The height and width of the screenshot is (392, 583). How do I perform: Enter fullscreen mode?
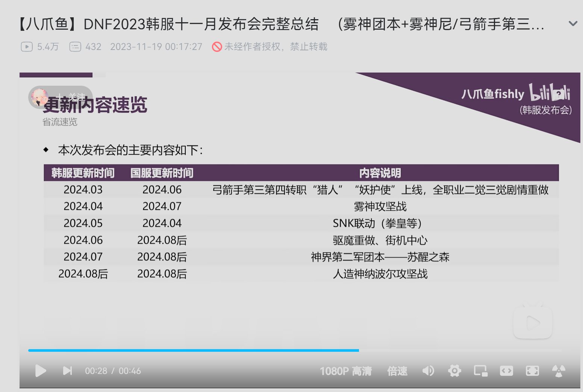[x=532, y=371]
